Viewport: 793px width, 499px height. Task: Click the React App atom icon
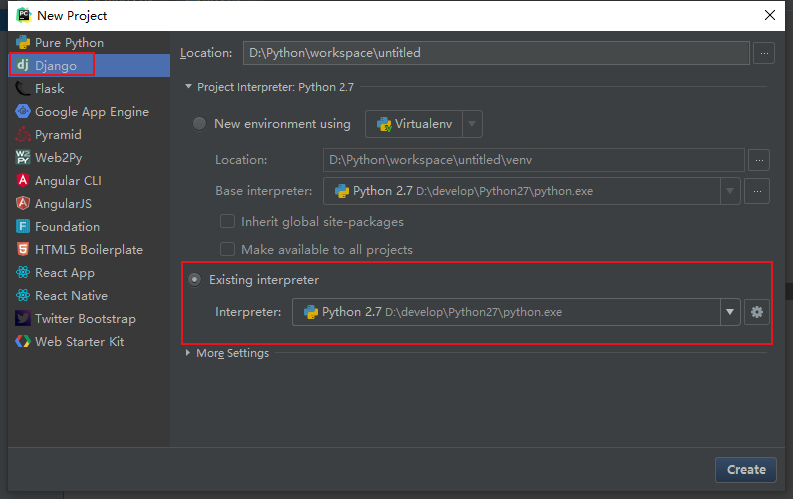coord(23,273)
